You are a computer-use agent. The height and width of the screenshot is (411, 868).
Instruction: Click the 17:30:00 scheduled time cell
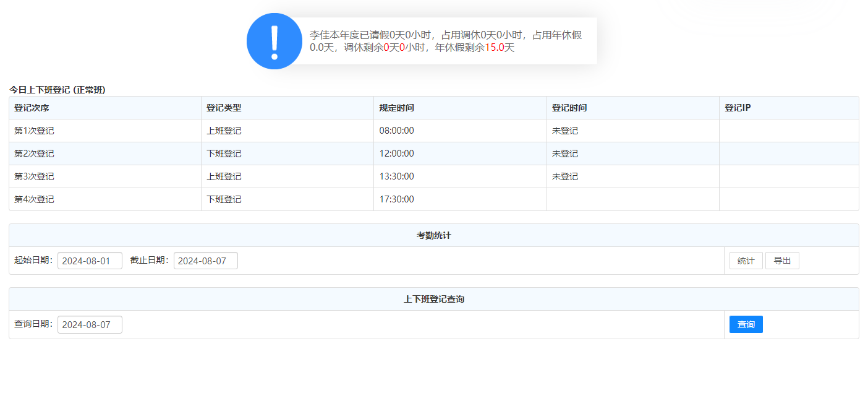[x=396, y=199]
